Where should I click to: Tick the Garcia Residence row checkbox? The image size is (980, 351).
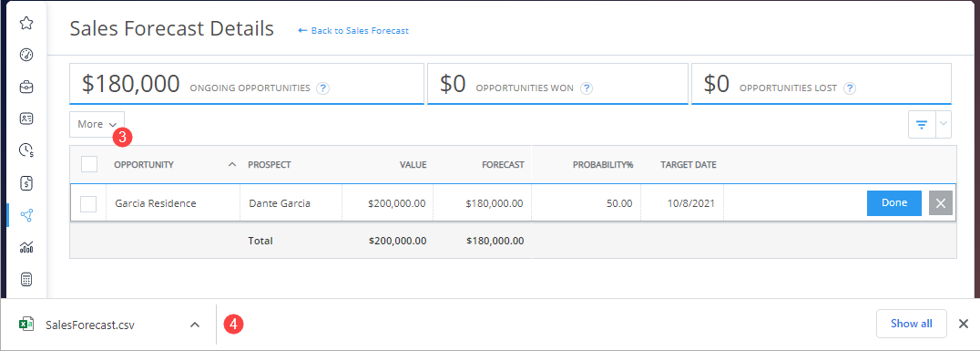click(88, 203)
